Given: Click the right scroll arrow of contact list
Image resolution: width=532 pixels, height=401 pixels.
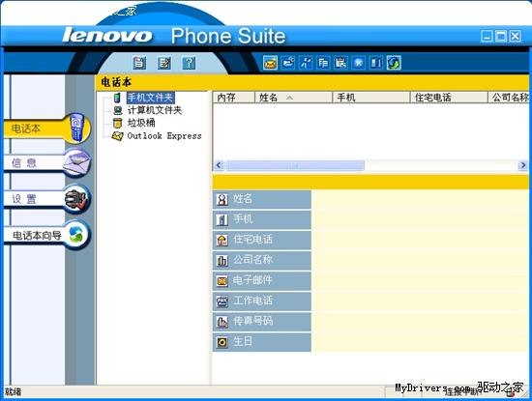Looking at the screenshot, I should [x=522, y=165].
